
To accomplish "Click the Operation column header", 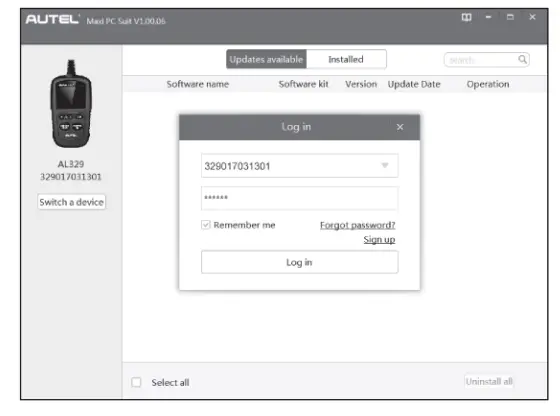I will coord(488,84).
